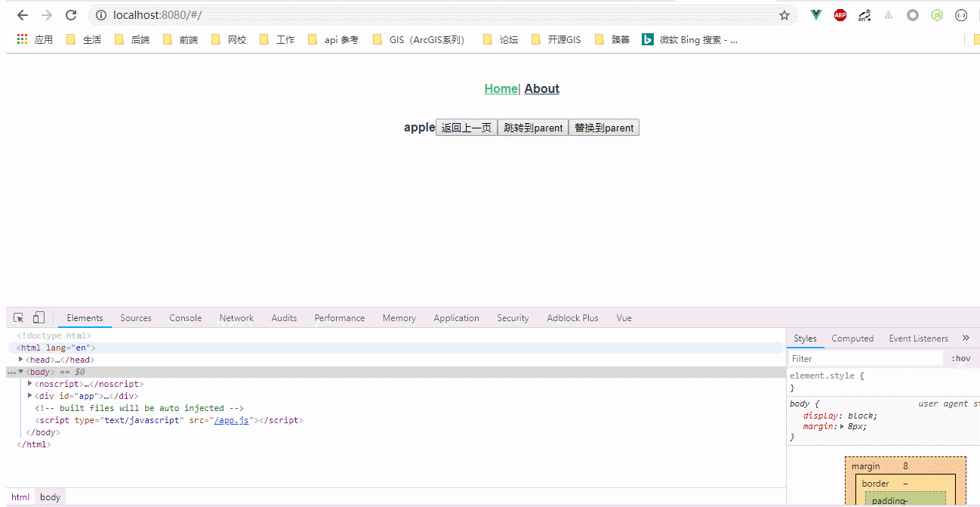
Task: Open the 开源GIS bookmark folder
Action: (556, 39)
